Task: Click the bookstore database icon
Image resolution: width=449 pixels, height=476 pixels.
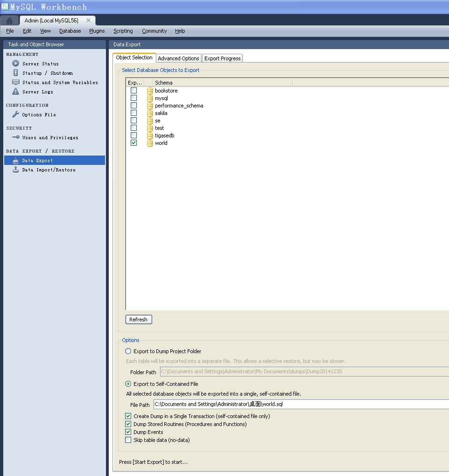Action: 149,91
